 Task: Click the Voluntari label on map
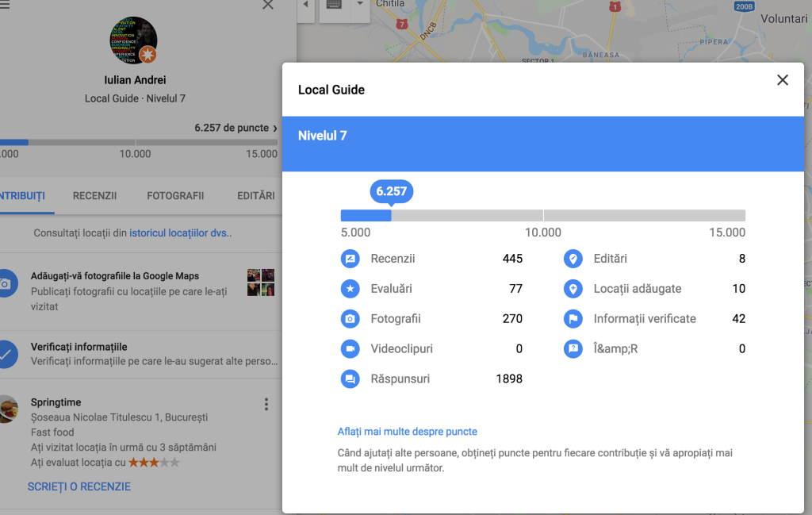coord(783,19)
